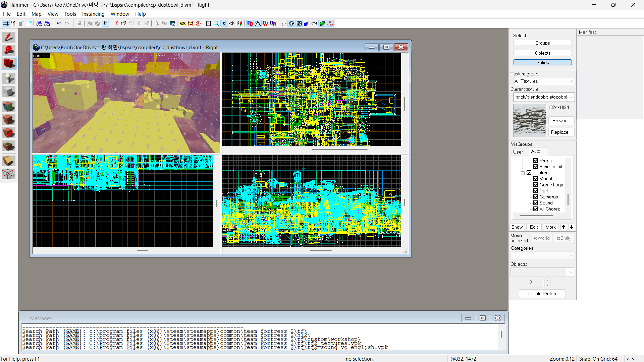Toggle the Game Logic visgroup checkbox
Image resolution: width=644 pixels, height=362 pixels.
535,185
